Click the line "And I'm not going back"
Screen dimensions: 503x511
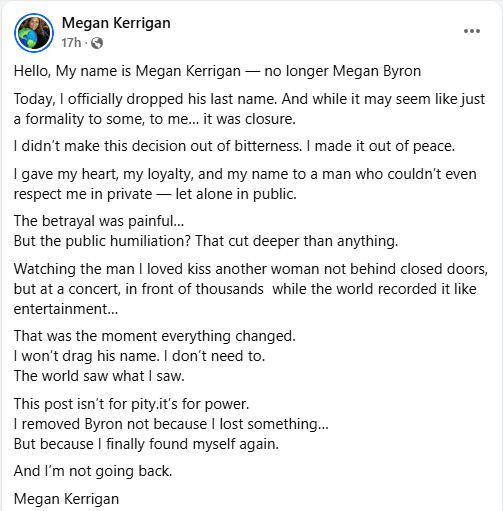coord(93,471)
